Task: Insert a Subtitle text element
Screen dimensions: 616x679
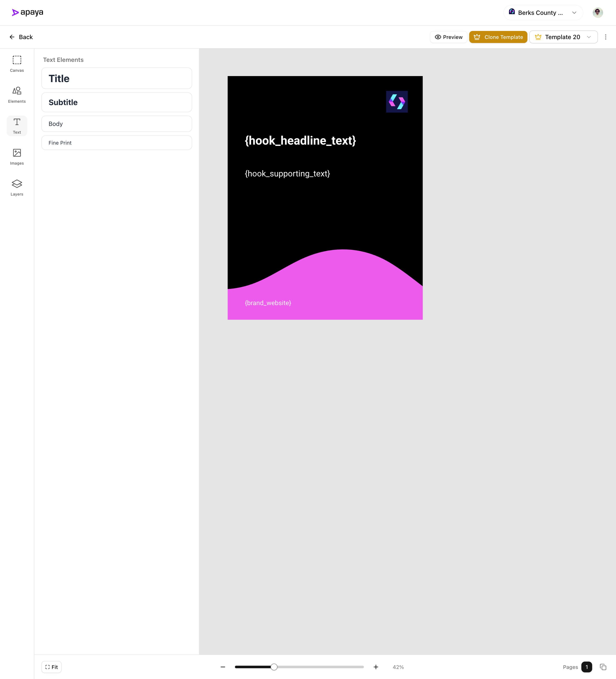Action: [x=116, y=102]
